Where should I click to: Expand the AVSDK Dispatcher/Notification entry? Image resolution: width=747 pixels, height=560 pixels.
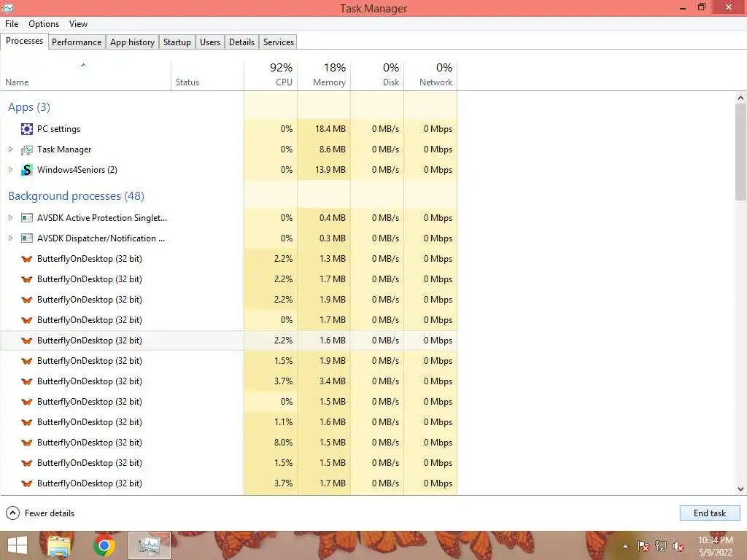click(x=10, y=238)
